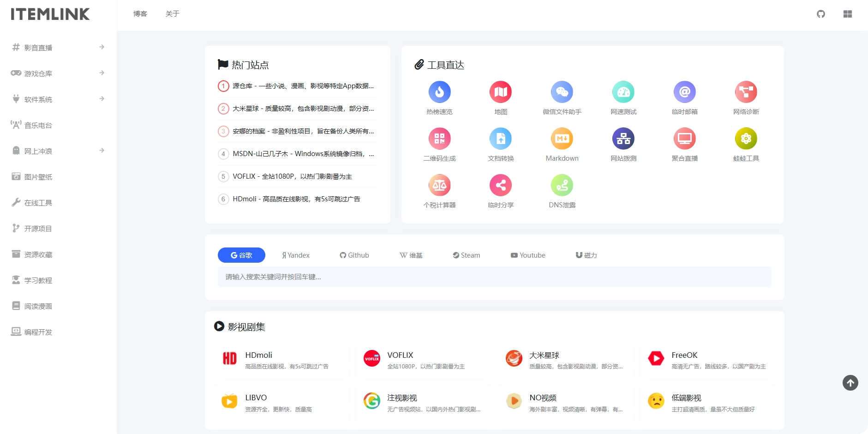The width and height of the screenshot is (868, 434).
Task: Click the search keyword input field
Action: (494, 277)
